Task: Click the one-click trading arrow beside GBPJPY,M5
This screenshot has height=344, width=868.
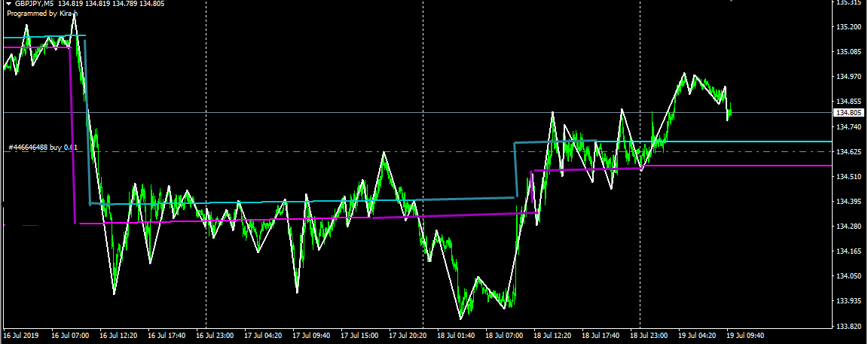Action: pyautogui.click(x=8, y=4)
